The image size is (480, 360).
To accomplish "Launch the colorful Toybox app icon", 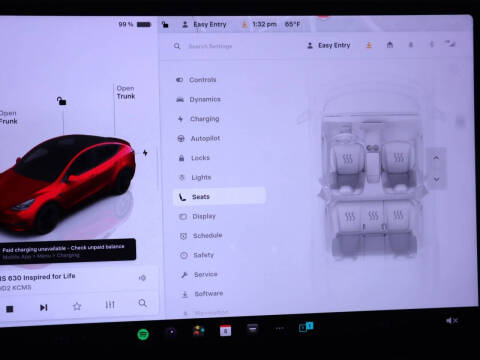I will pos(199,331).
